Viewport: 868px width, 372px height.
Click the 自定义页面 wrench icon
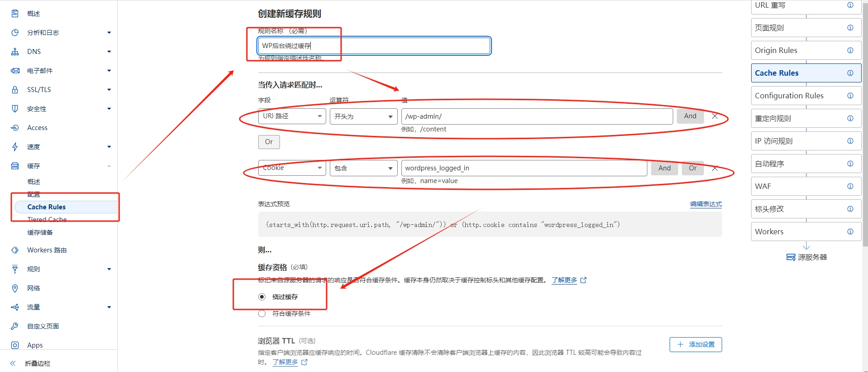15,326
